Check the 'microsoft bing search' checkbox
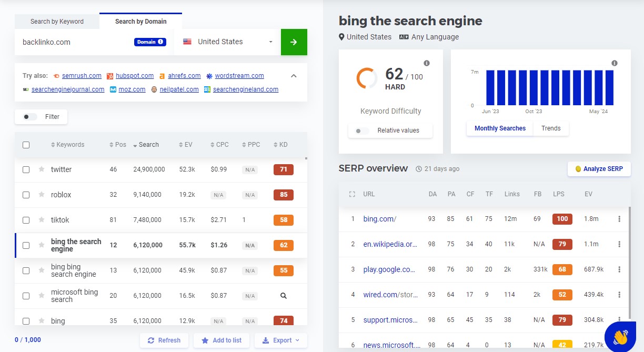 tap(26, 296)
